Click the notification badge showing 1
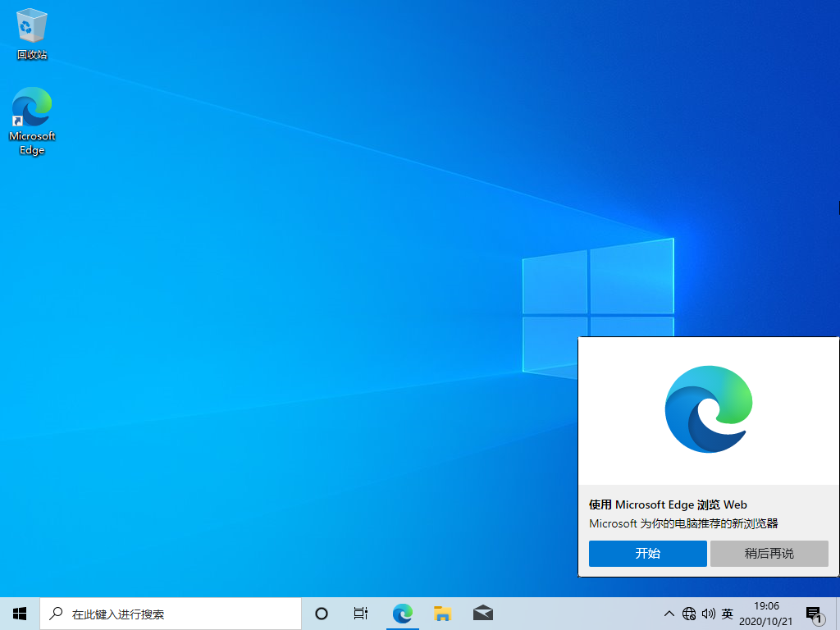The image size is (840, 630). tap(819, 619)
